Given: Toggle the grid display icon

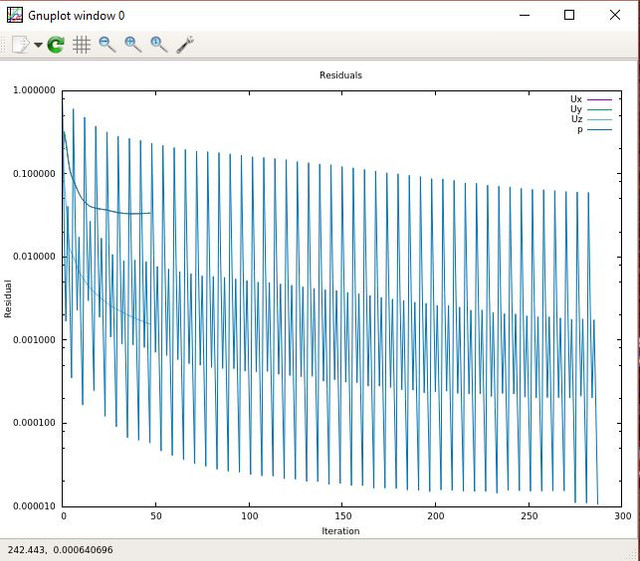Looking at the screenshot, I should click(81, 45).
